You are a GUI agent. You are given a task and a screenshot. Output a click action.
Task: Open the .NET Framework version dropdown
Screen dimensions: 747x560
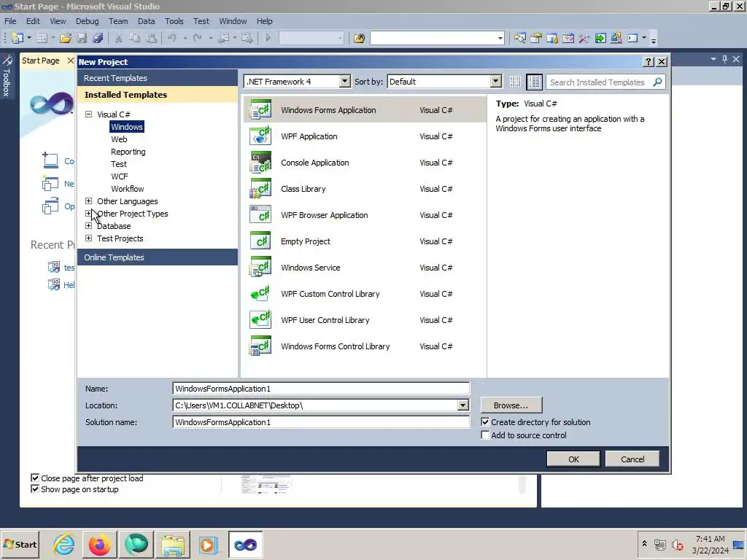pos(345,82)
